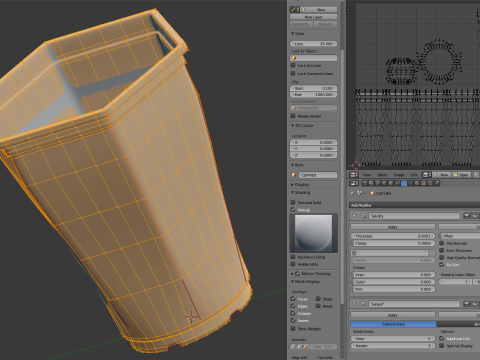Enable face normals display icon

[306, 347]
